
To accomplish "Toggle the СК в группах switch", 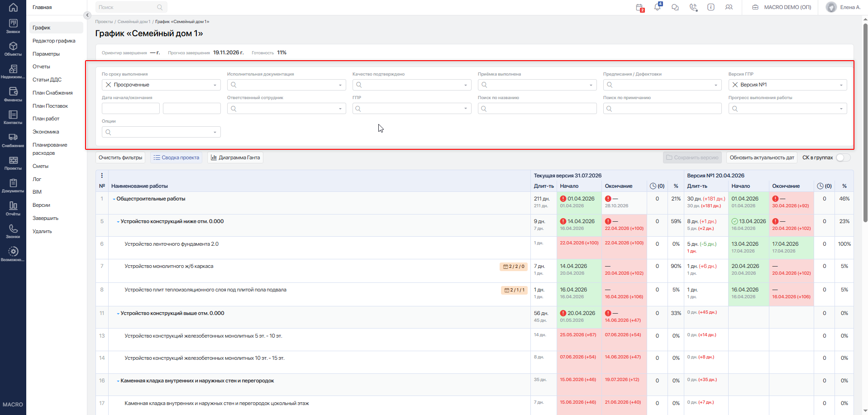I will click(843, 157).
